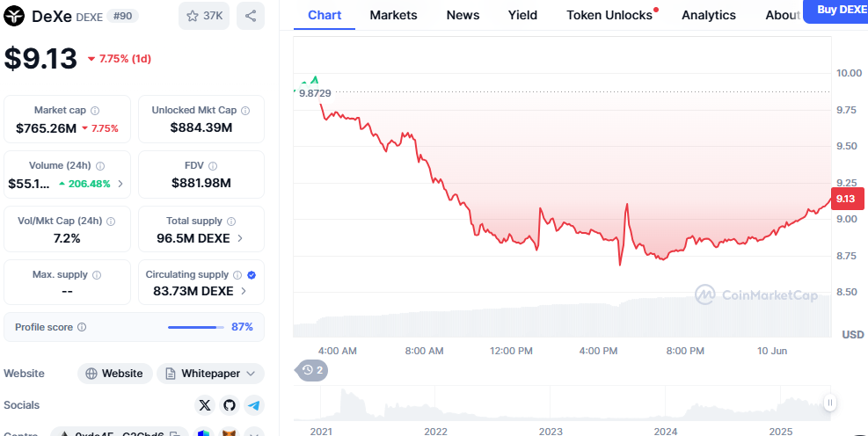Screen dimensions: 868x436
Task: Click the history events marker labeled 2
Action: [x=313, y=370]
